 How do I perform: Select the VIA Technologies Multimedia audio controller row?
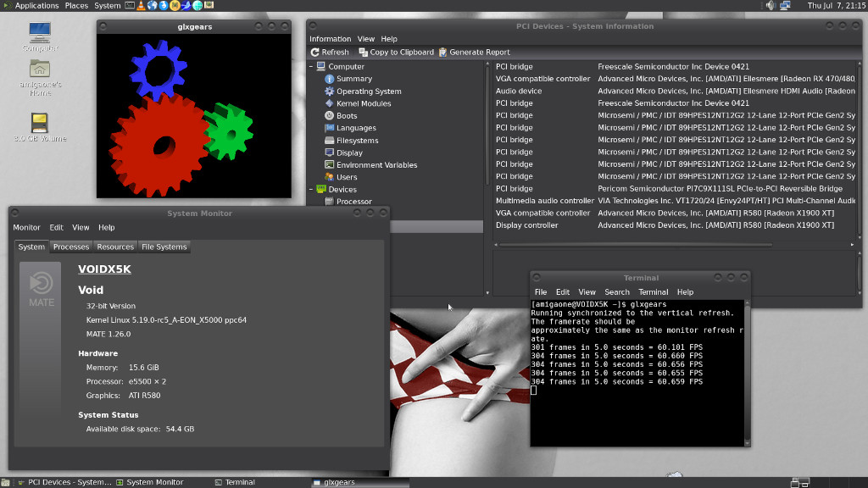point(676,201)
